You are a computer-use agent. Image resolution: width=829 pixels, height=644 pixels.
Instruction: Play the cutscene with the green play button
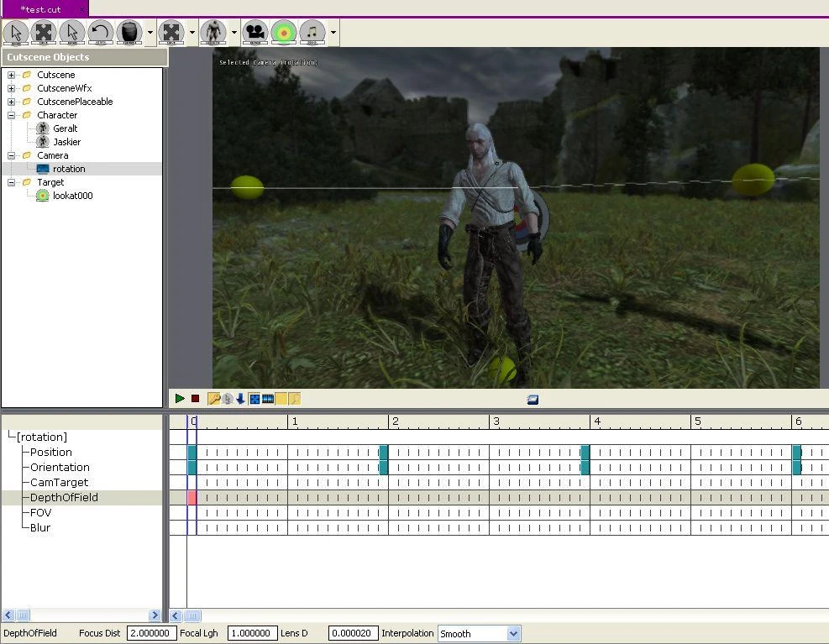pyautogui.click(x=180, y=399)
